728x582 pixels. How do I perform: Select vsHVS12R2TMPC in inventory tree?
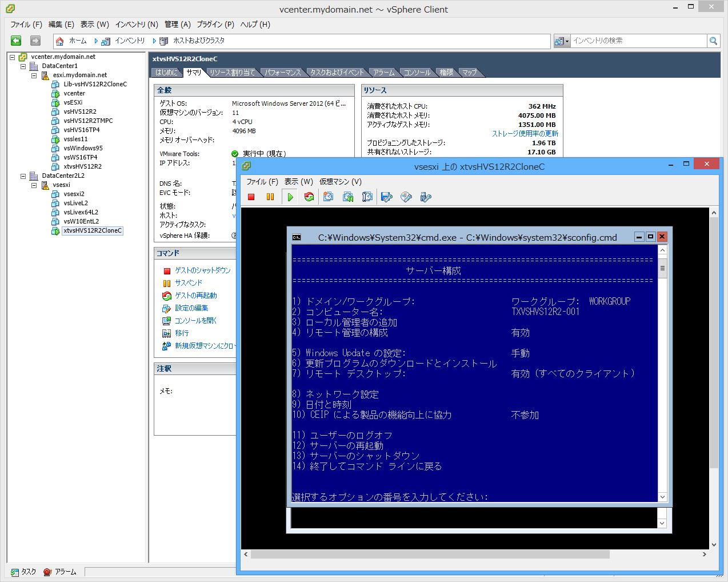(88, 121)
